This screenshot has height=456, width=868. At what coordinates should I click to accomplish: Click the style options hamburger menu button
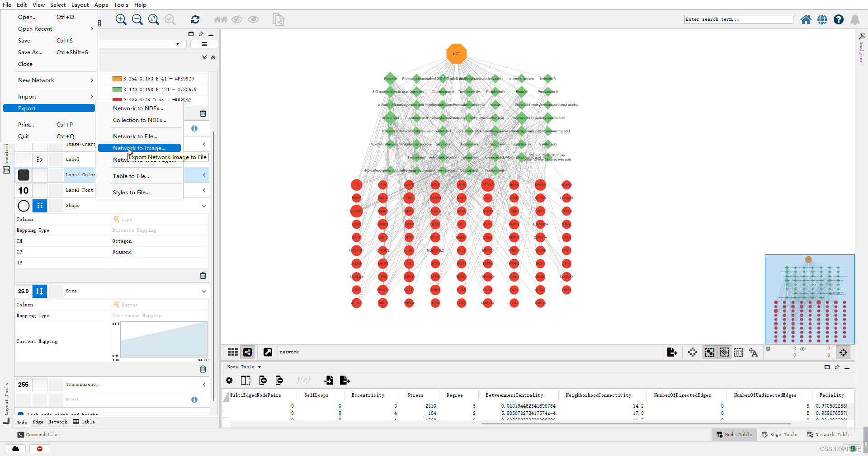point(204,44)
